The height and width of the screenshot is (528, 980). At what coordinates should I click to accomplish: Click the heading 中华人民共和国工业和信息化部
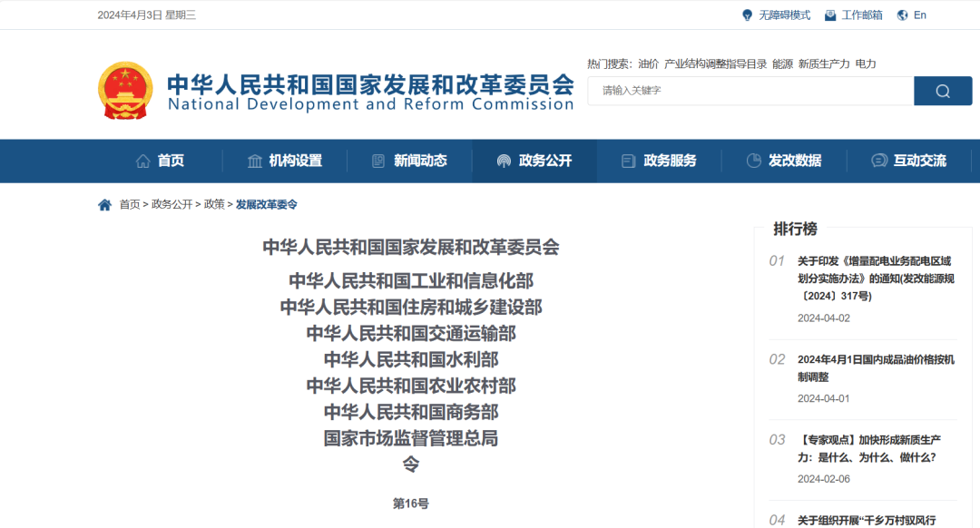[411, 280]
